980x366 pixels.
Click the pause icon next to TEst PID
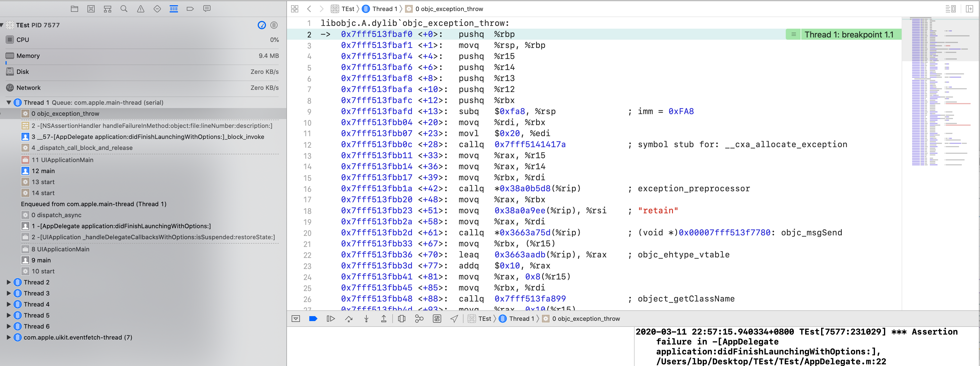coord(274,25)
